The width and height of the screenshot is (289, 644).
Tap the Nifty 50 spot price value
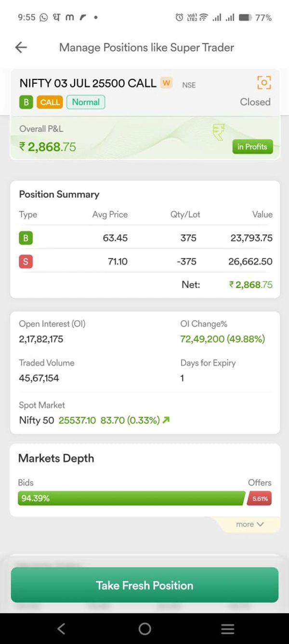click(x=77, y=420)
